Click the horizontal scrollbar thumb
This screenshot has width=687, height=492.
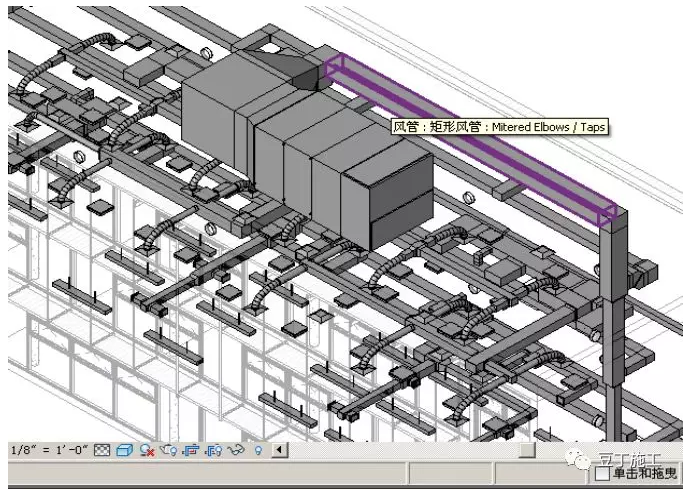pyautogui.click(x=528, y=450)
